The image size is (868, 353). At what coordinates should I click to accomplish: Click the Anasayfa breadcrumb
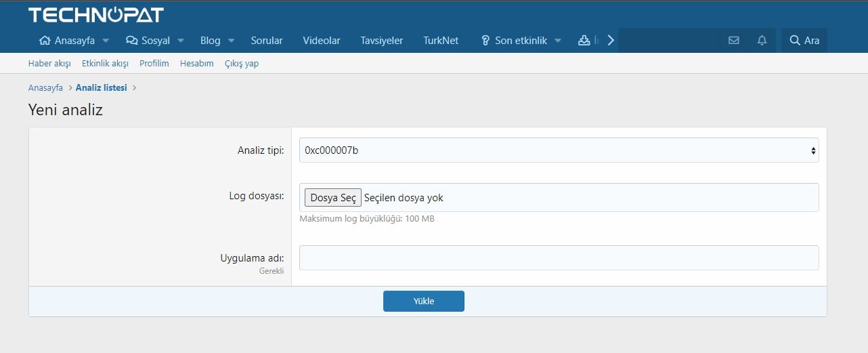point(45,87)
